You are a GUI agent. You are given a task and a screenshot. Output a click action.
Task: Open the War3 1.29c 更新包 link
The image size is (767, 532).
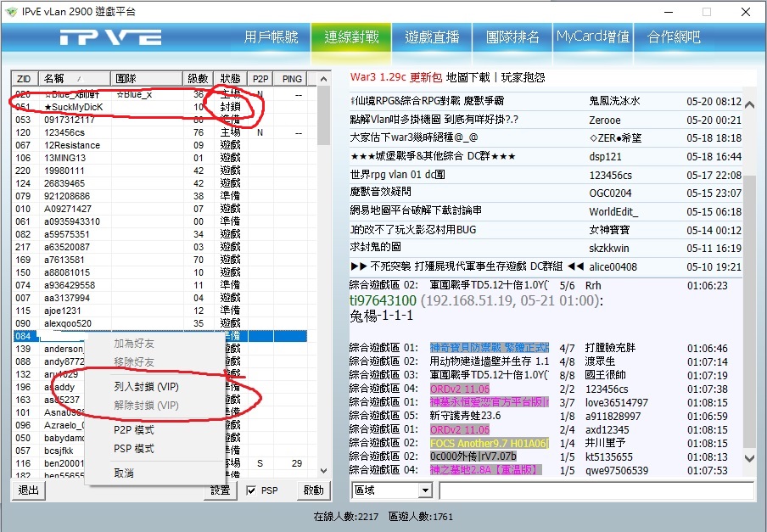(396, 77)
